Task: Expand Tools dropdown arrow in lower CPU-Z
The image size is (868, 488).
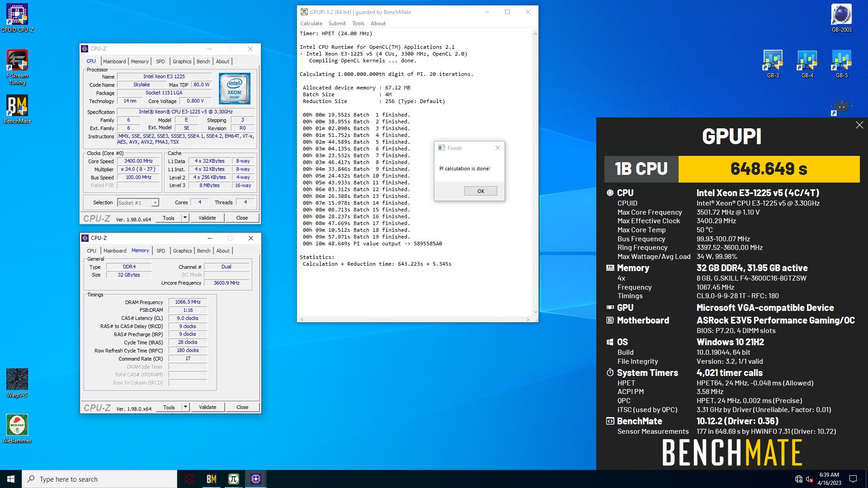Action: pos(185,407)
